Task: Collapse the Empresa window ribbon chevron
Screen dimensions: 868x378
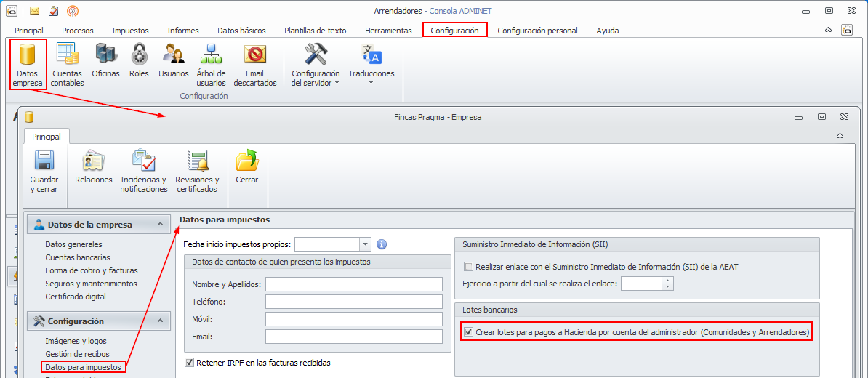Action: point(840,136)
